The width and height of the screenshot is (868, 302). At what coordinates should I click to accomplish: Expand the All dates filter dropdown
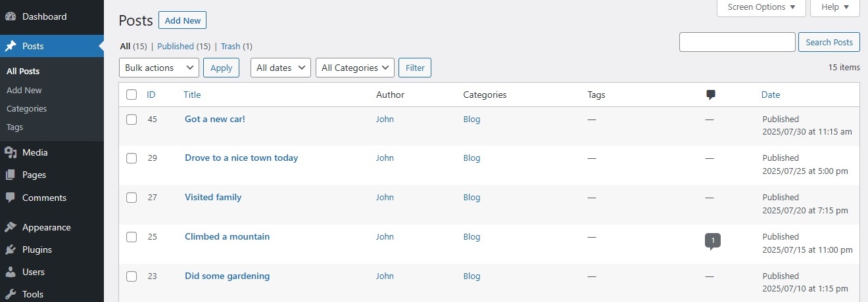[281, 68]
